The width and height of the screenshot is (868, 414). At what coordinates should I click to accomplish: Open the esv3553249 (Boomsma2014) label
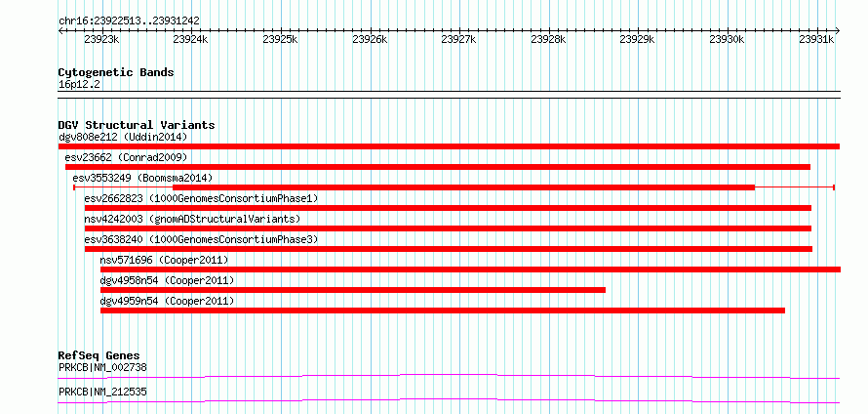click(x=142, y=178)
